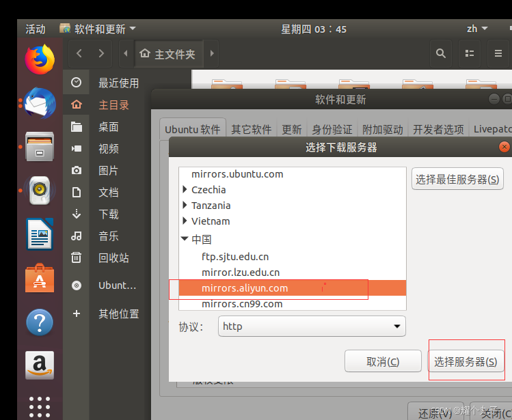Open the Files manager dock icon
512x420 pixels.
40,147
